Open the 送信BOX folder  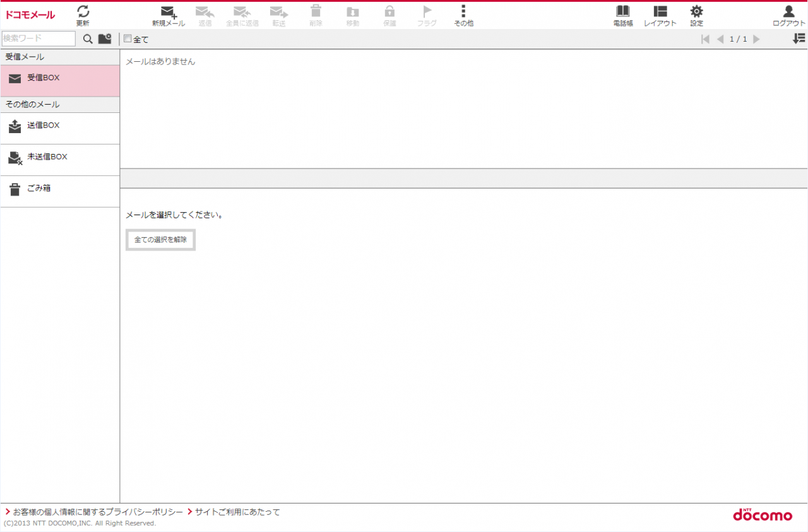60,128
